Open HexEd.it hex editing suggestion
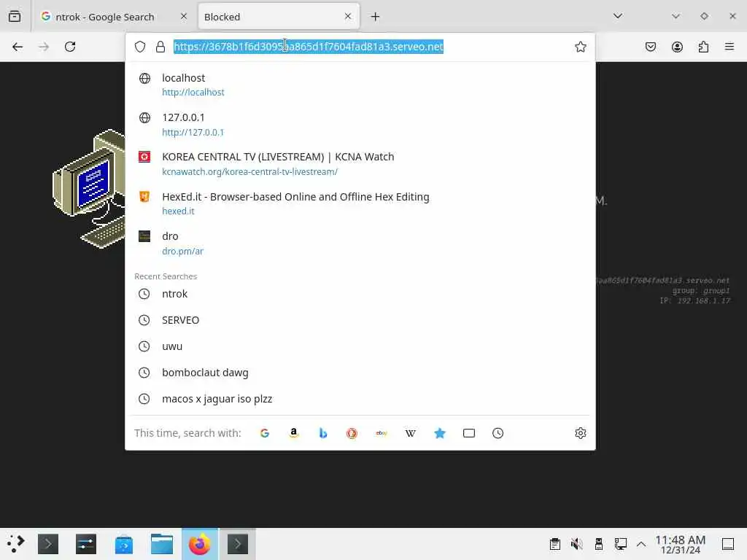Screen dimensions: 747x560 pyautogui.click(x=360, y=203)
